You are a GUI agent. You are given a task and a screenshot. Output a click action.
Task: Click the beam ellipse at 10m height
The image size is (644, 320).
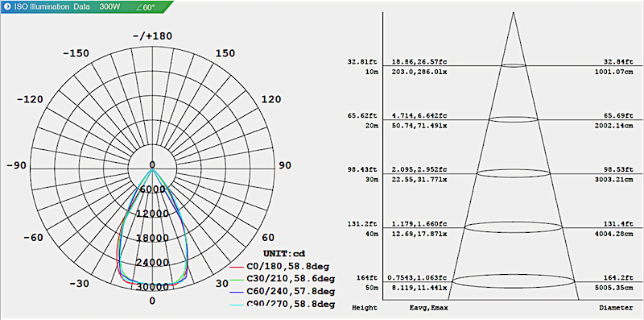pos(514,65)
